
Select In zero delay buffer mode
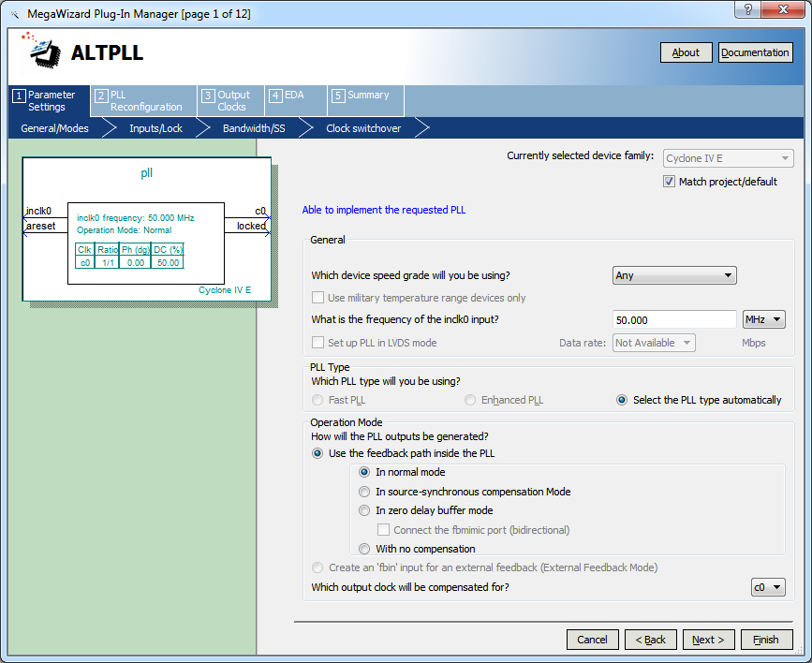point(364,510)
